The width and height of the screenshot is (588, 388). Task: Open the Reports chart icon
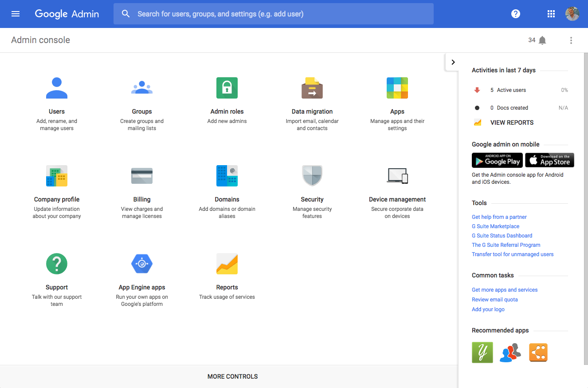click(x=227, y=264)
